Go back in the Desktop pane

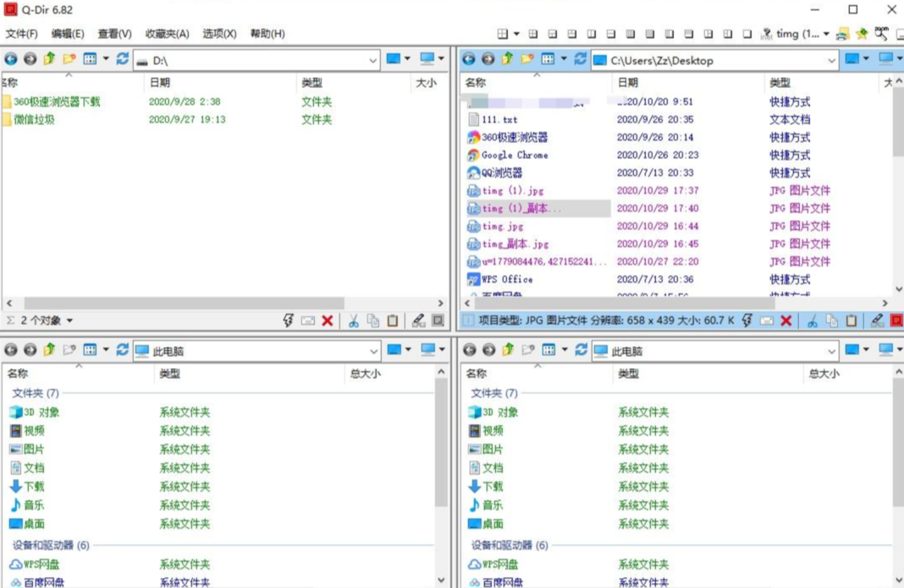click(x=469, y=59)
